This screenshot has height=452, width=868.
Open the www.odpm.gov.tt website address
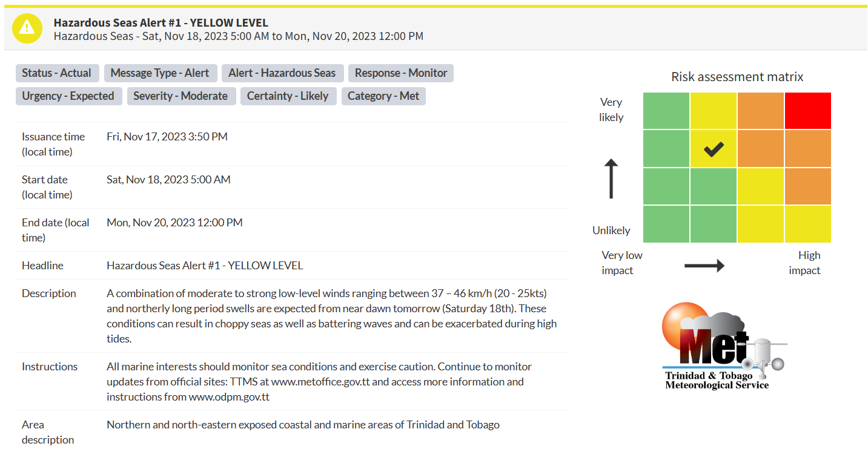(x=229, y=397)
